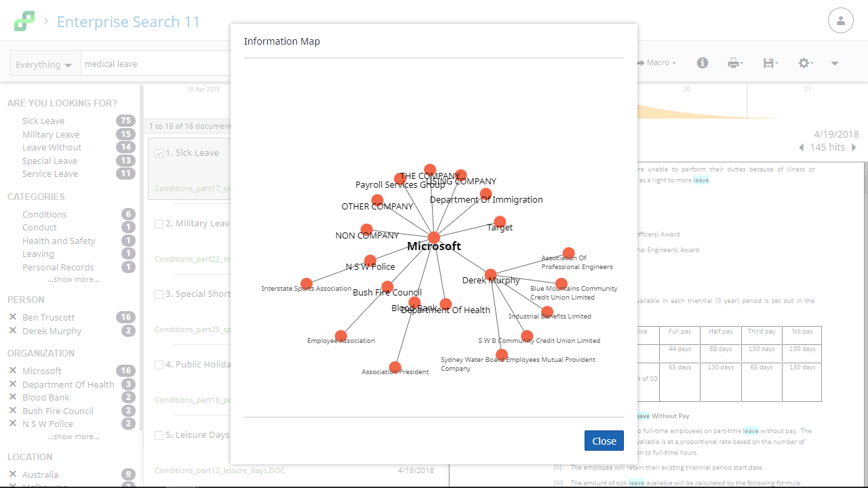The image size is (868, 488).
Task: Choose Special Leave suggestion
Action: coord(50,161)
